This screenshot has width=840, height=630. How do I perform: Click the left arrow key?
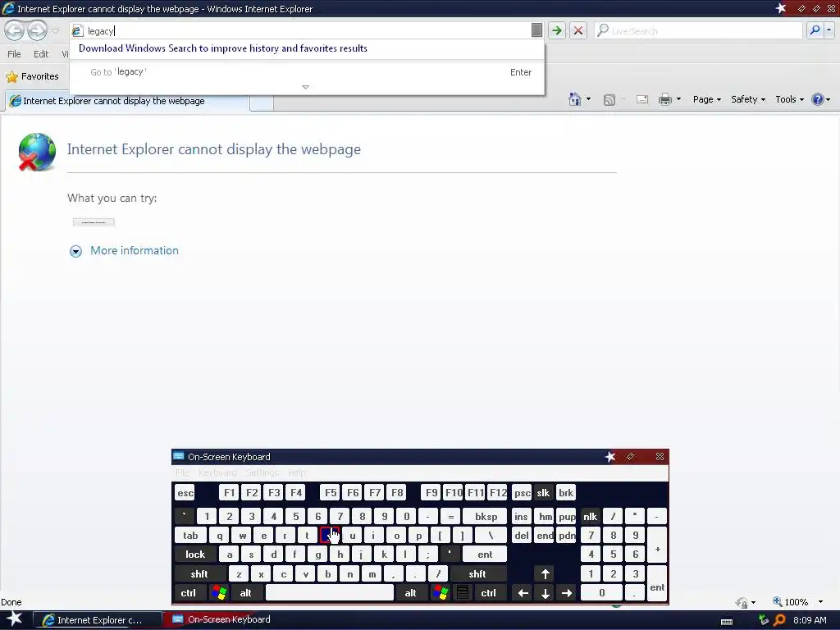(x=523, y=592)
